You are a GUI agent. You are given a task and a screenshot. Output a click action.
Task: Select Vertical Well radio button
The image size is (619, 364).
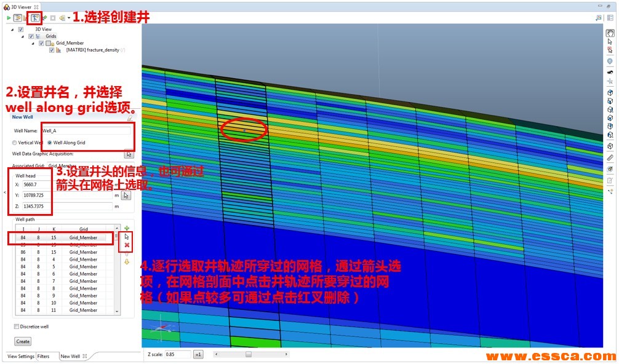click(15, 143)
